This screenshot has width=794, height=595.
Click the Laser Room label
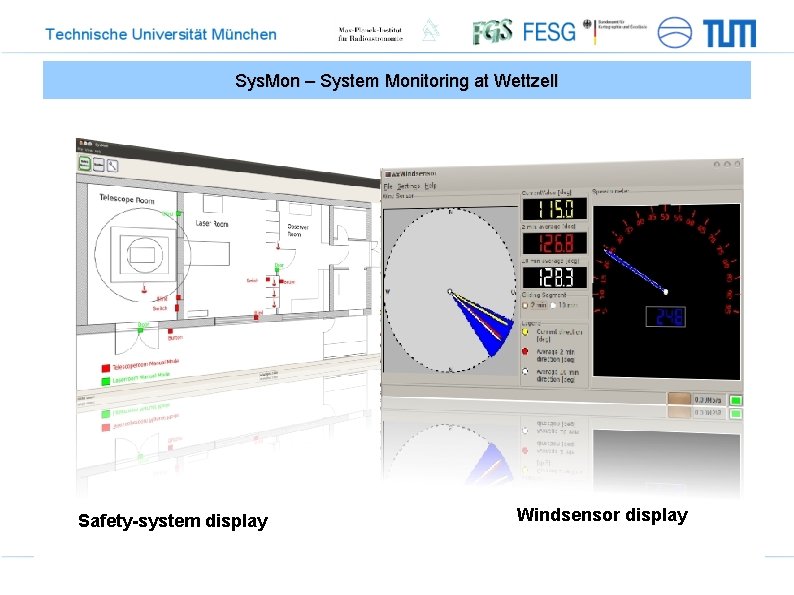point(212,223)
